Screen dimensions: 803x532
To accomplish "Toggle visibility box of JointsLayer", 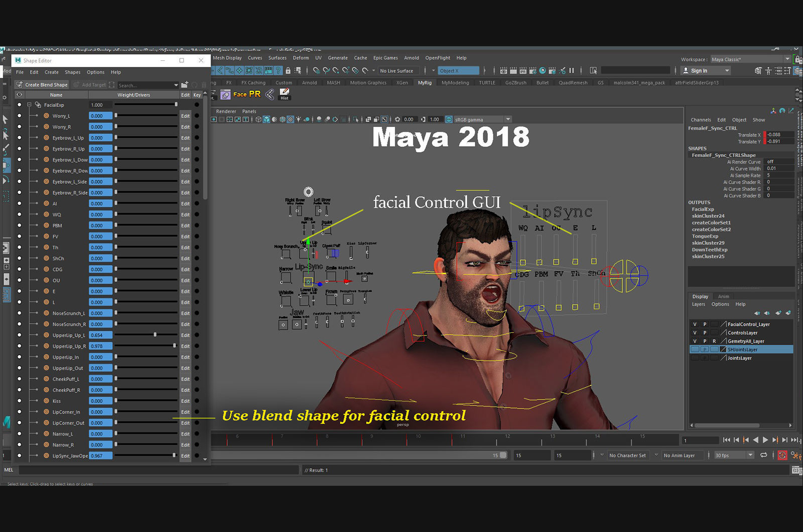I will click(x=695, y=358).
